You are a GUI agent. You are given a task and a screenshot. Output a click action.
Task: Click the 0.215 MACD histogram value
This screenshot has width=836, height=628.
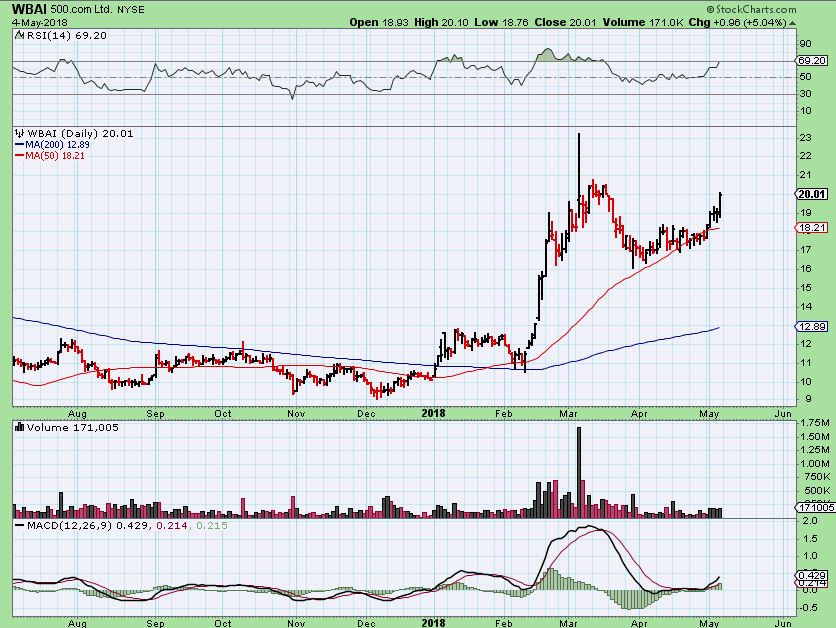tap(212, 526)
